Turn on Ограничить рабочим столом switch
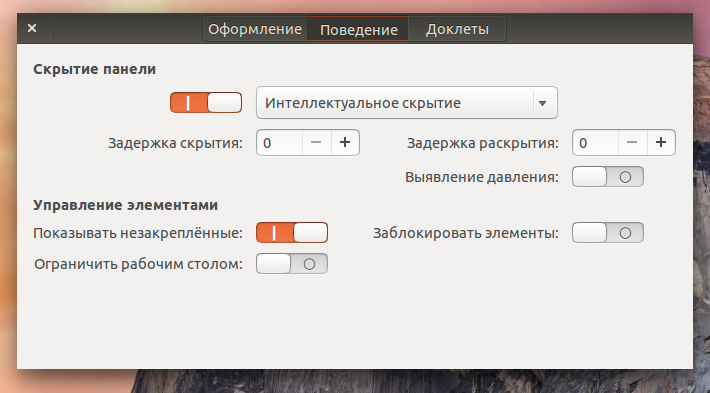Image resolution: width=710 pixels, height=393 pixels. (292, 264)
